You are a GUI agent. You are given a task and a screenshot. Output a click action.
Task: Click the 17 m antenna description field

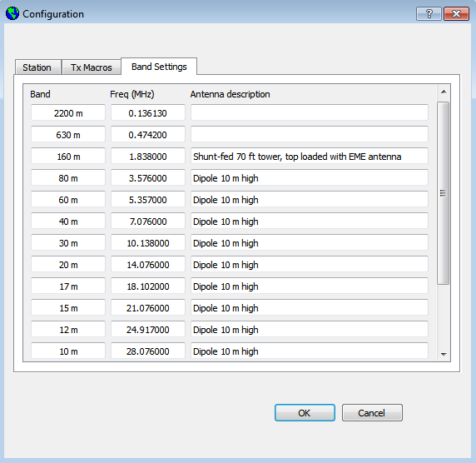pos(310,286)
